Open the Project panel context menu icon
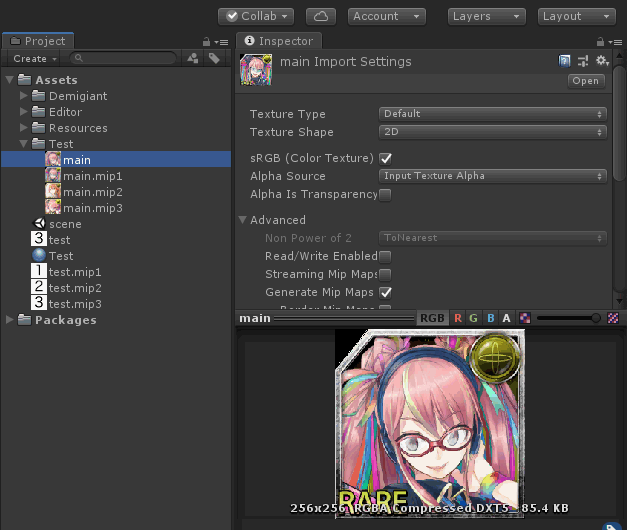The height and width of the screenshot is (530, 627). tap(221, 42)
